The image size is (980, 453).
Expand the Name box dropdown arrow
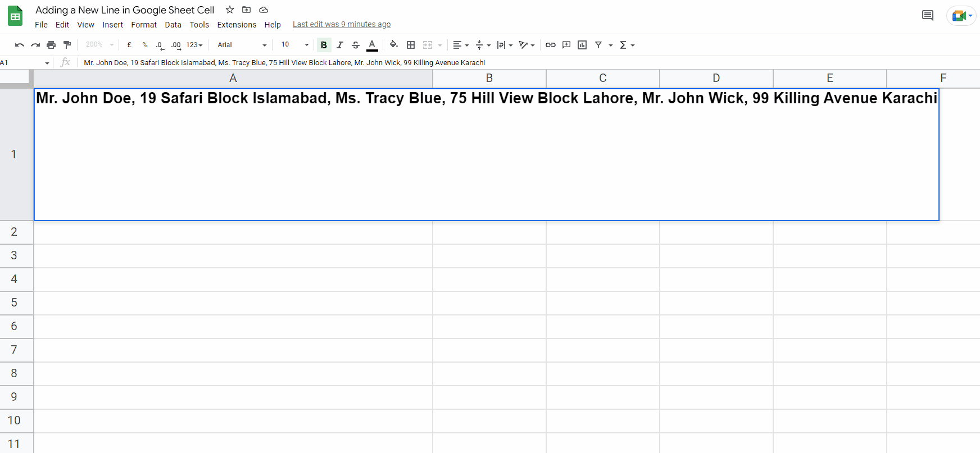point(47,63)
